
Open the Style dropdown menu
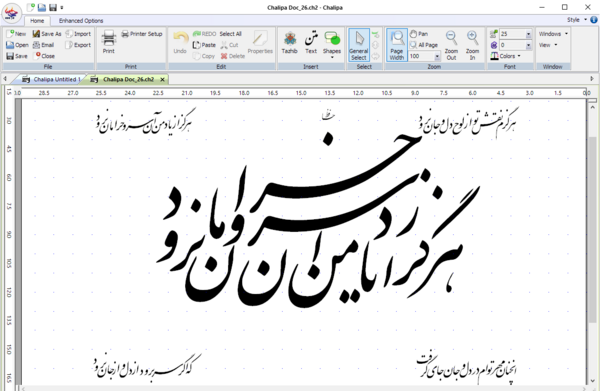(x=577, y=20)
